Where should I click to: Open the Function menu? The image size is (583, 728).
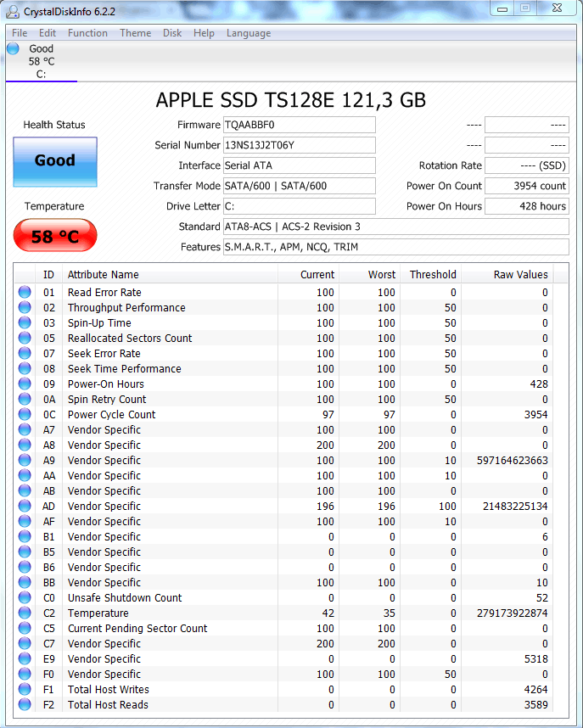click(87, 33)
